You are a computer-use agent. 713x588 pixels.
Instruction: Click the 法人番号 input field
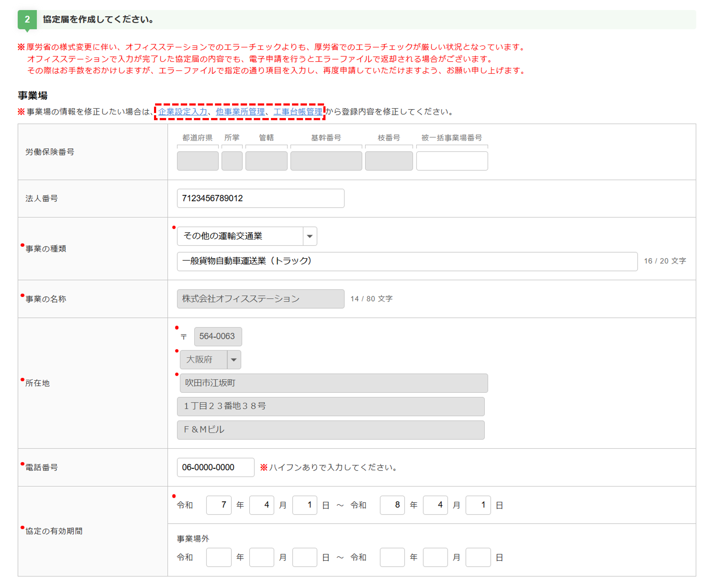coord(260,198)
